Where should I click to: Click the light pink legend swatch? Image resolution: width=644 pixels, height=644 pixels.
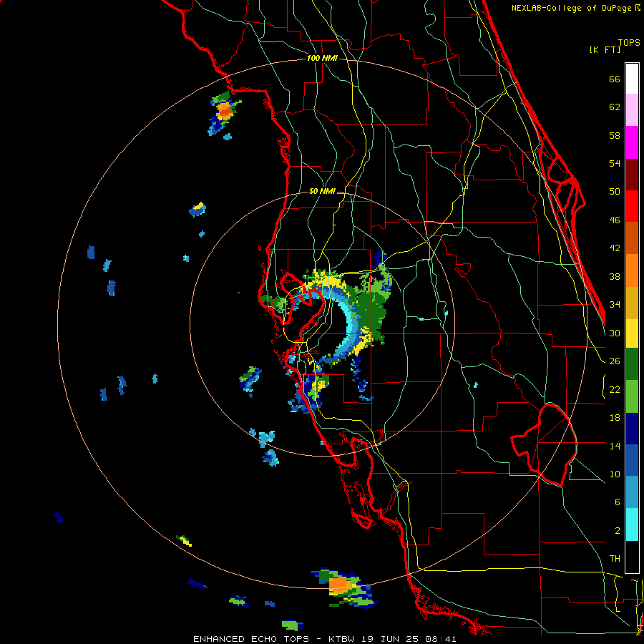(632, 110)
